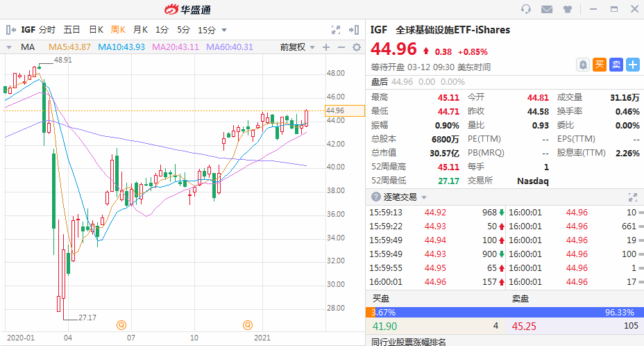Click MA20:43.11 indicator label

pyautogui.click(x=176, y=47)
